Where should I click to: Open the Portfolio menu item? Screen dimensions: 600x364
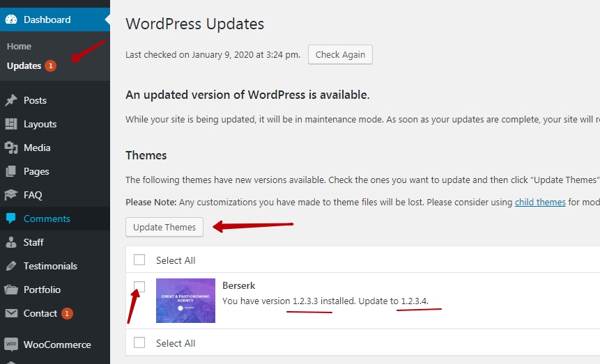click(x=42, y=290)
